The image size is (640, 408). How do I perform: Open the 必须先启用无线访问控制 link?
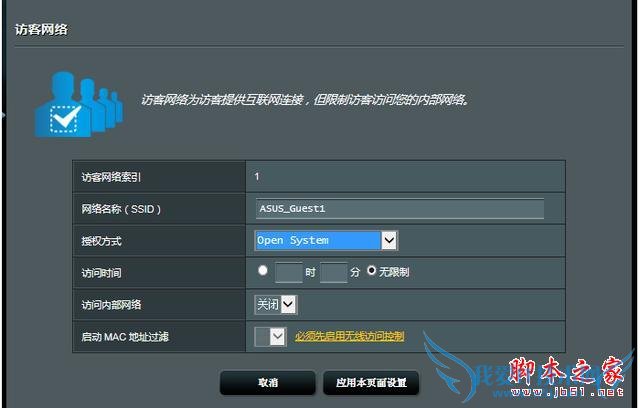(350, 336)
